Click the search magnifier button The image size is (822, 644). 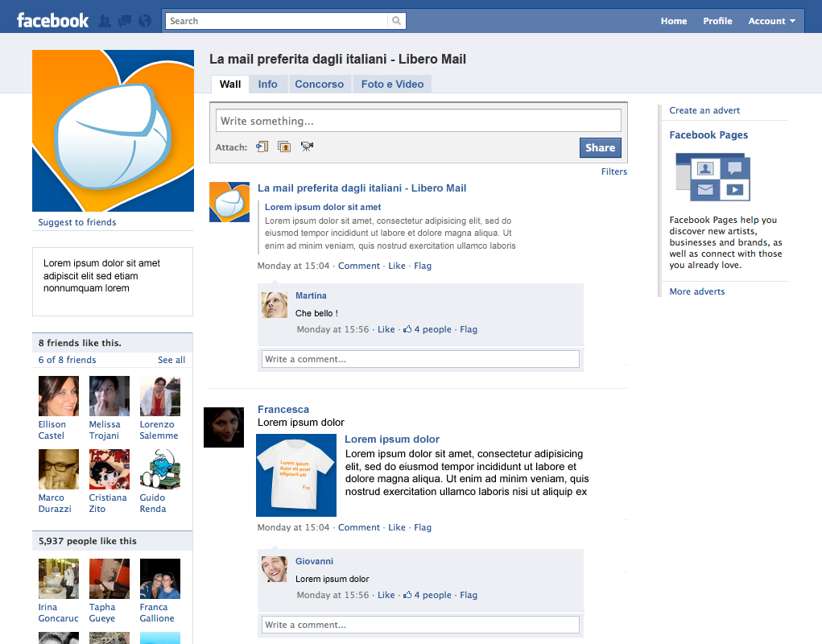pos(396,21)
